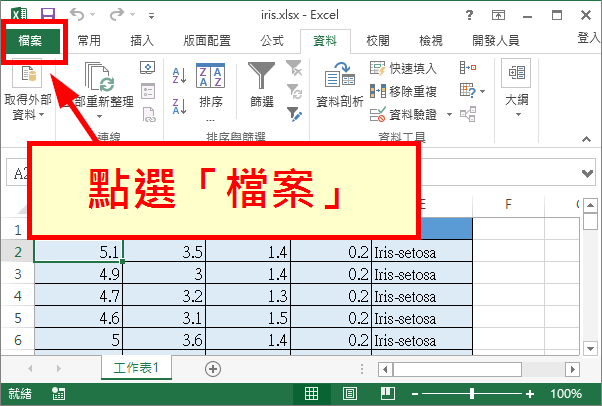Expand the 資料驗證 dropdown arrow
Screen dimensions: 602x406
point(449,114)
